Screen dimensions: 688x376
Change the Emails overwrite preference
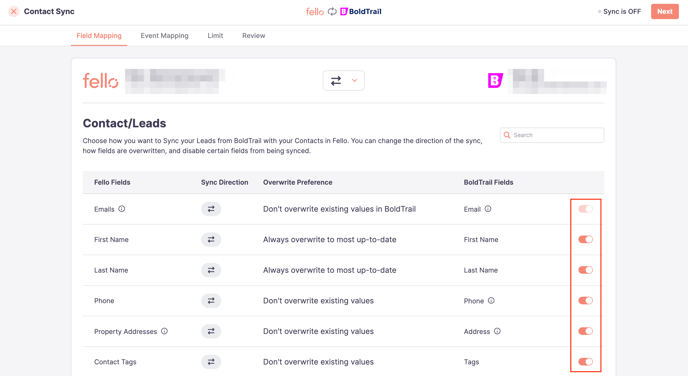coord(339,209)
